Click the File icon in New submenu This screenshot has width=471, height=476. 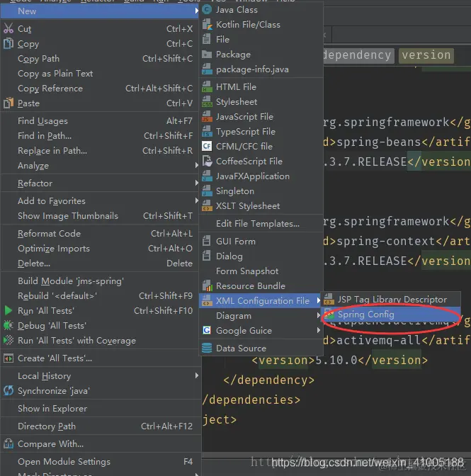[x=206, y=40]
